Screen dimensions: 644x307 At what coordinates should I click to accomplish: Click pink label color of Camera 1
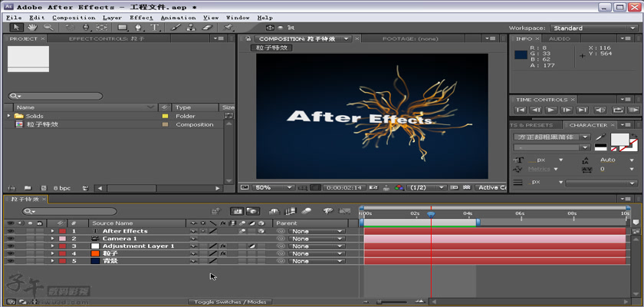click(x=62, y=239)
